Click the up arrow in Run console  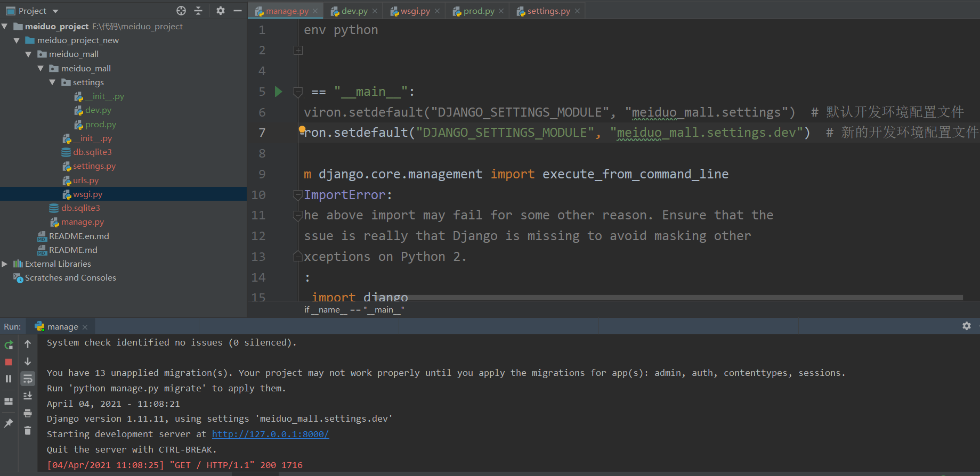click(28, 344)
